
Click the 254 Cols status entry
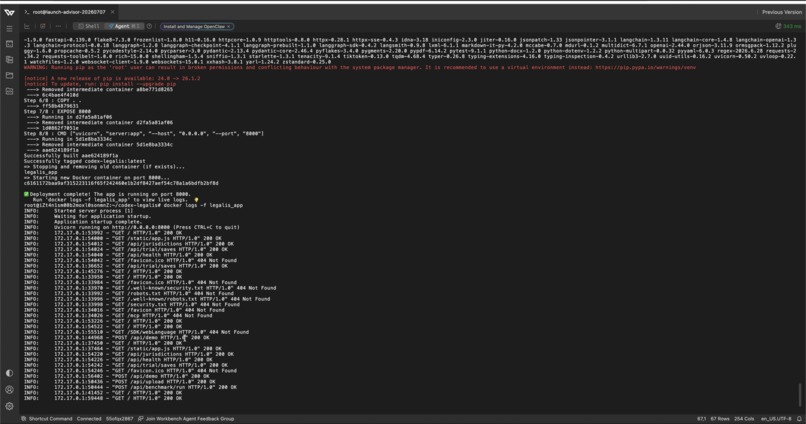(744, 419)
